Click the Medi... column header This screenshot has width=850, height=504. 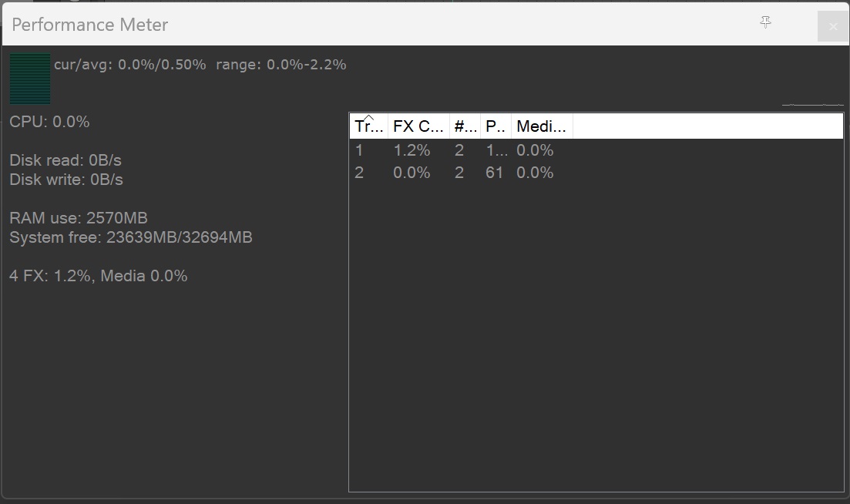(x=541, y=127)
